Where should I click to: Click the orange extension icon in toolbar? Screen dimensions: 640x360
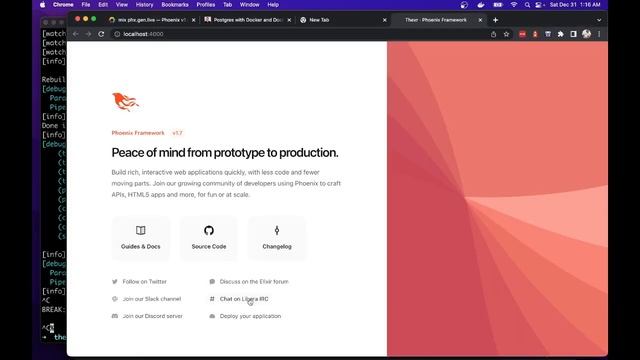tap(535, 34)
